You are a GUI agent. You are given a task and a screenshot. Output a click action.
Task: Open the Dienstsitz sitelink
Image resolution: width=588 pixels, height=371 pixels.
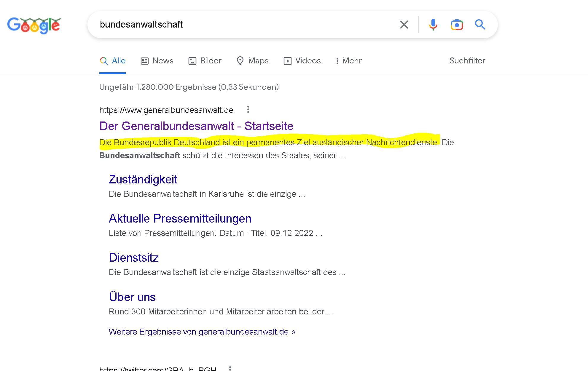tap(133, 258)
